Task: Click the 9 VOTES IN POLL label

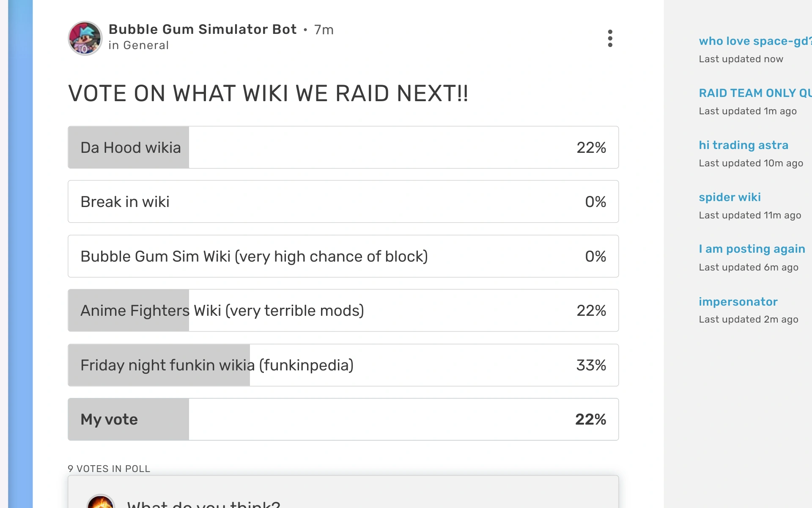Action: click(x=109, y=469)
